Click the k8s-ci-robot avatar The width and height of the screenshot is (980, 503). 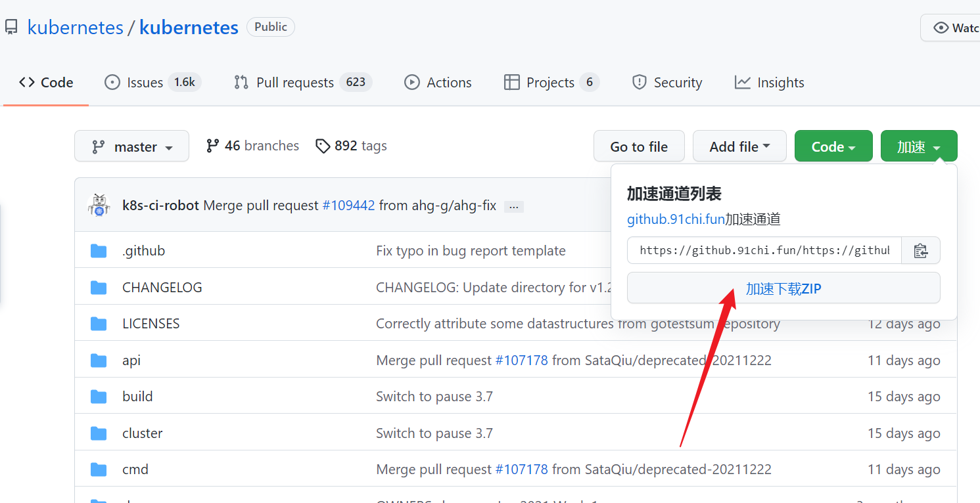(x=99, y=206)
